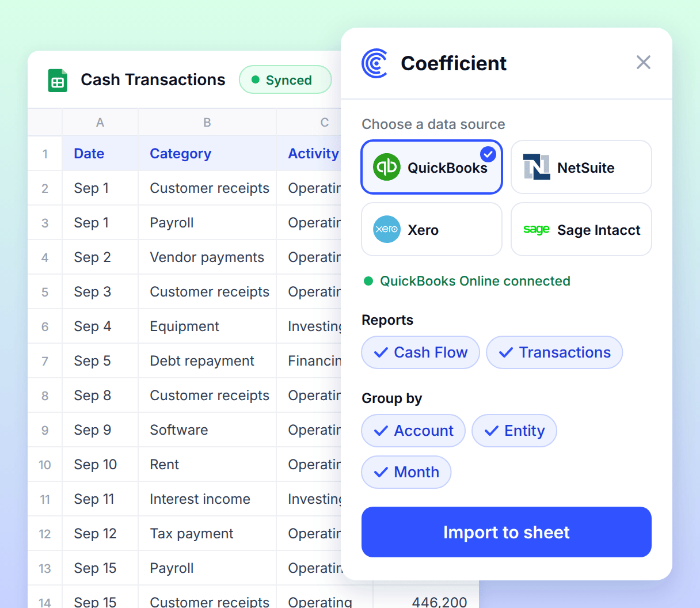Viewport: 700px width, 608px height.
Task: Toggle Group by Account chip
Action: click(x=413, y=431)
